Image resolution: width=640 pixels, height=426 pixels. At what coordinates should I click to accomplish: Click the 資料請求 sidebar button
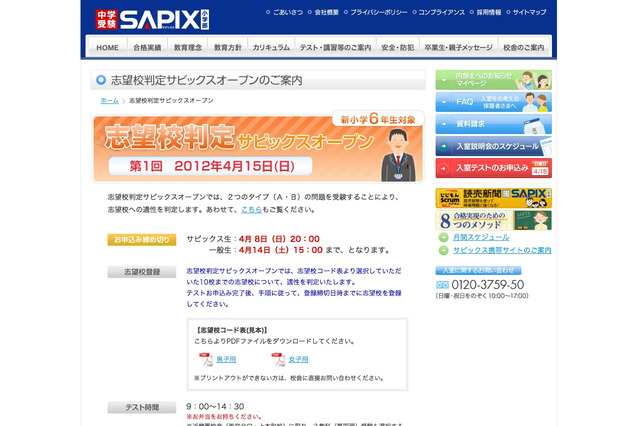pyautogui.click(x=493, y=124)
